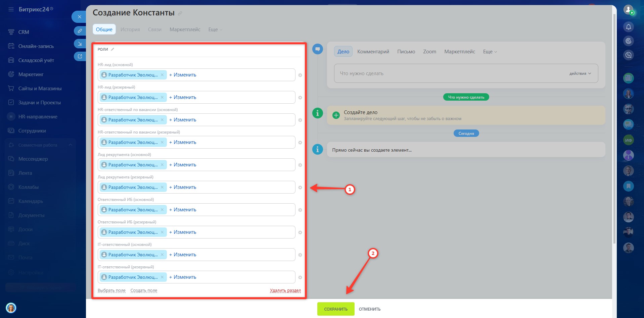The height and width of the screenshot is (318, 644).
Task: Expand the Еще dropdown in the top tabs
Action: 215,30
